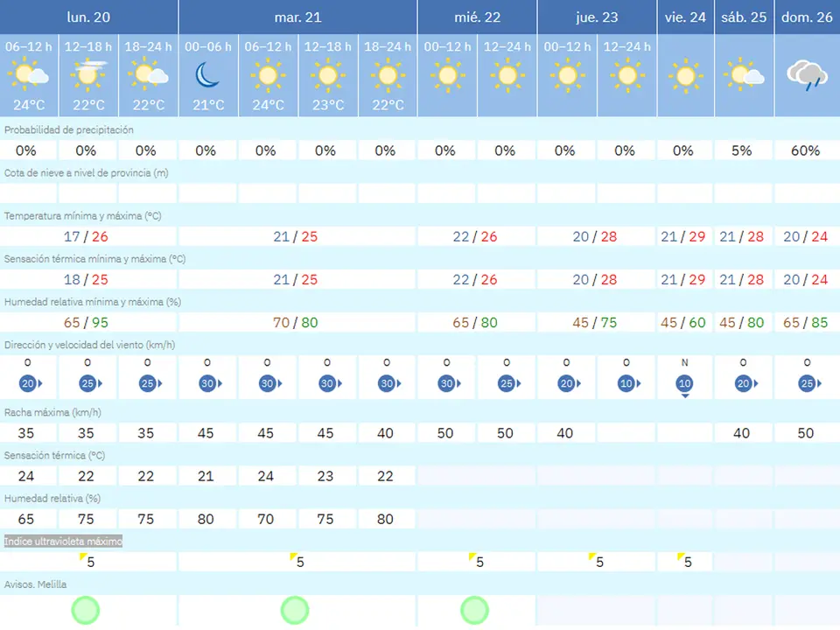
Task: Click the Cota de nieve row label
Action: click(x=87, y=173)
